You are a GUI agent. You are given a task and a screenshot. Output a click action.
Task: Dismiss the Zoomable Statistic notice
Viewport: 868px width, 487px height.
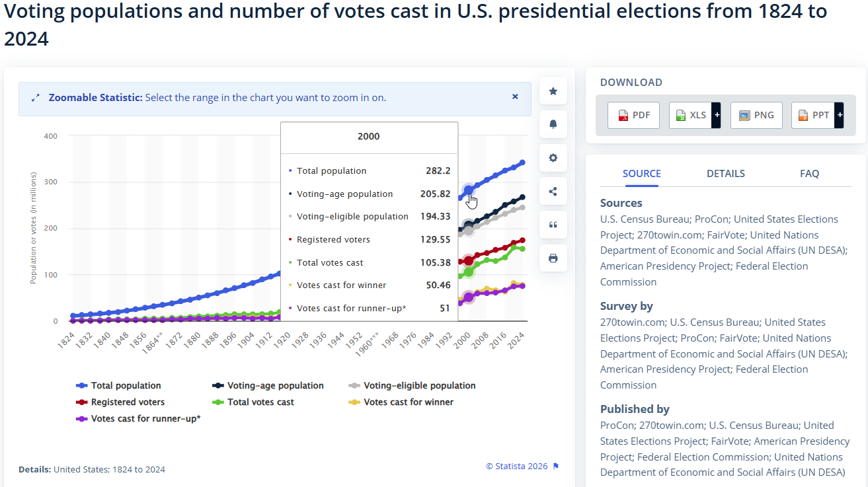click(x=515, y=96)
